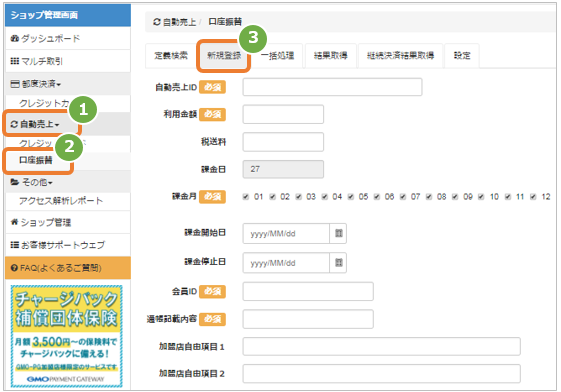Switch to the 結果取得 tab

331,55
